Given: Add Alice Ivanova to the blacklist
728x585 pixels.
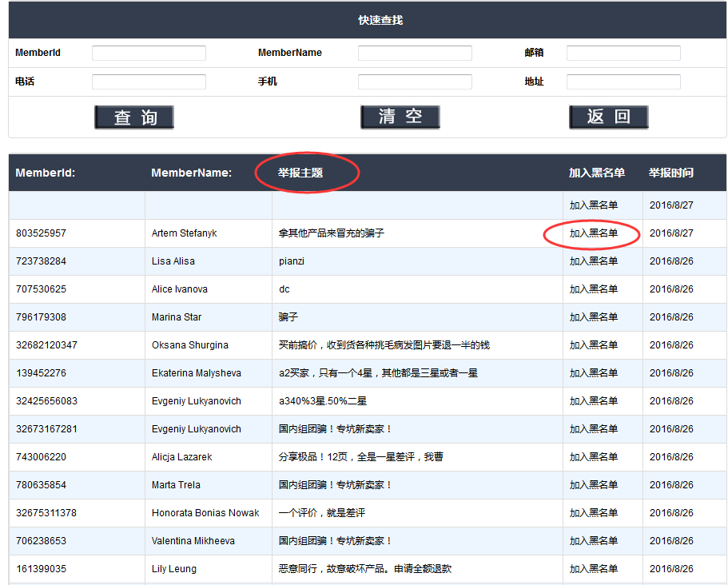Looking at the screenshot, I should point(593,289).
